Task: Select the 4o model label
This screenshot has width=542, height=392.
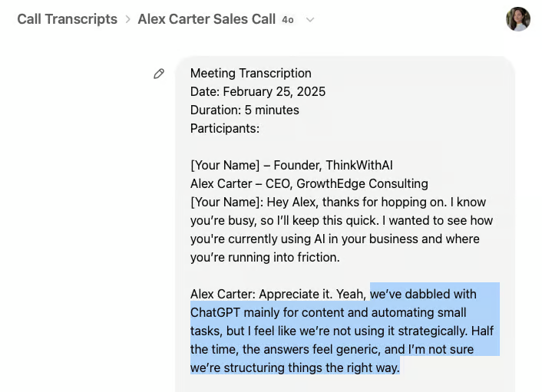Action: point(288,20)
